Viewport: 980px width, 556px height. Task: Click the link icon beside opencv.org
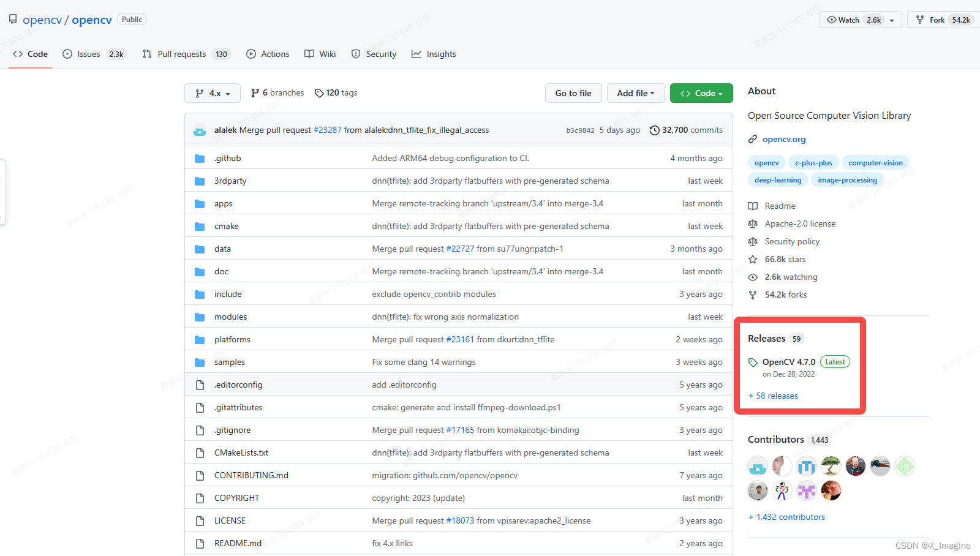[x=753, y=140]
